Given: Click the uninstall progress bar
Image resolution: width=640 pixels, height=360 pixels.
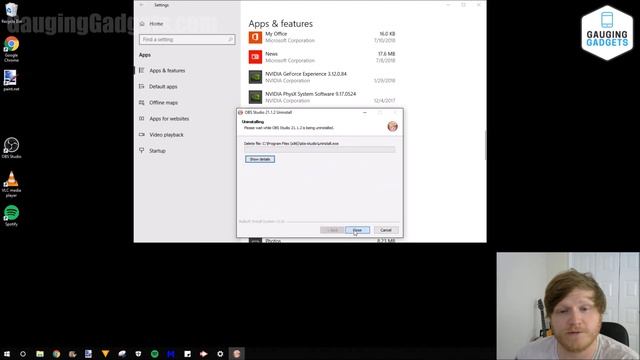Looking at the screenshot, I should pos(320,150).
